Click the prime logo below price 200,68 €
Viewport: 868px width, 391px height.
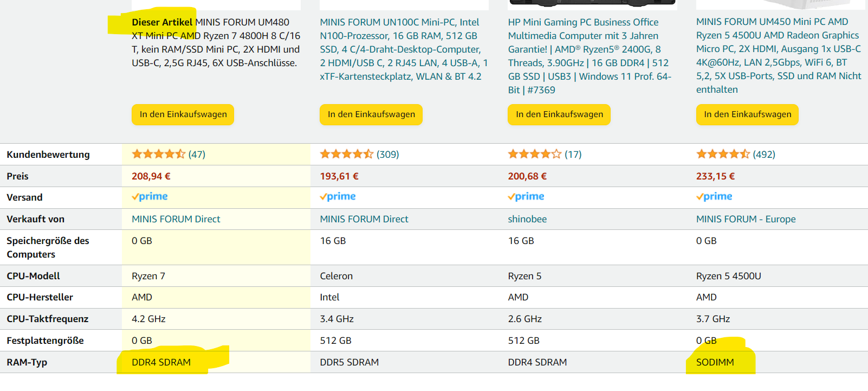click(x=526, y=196)
